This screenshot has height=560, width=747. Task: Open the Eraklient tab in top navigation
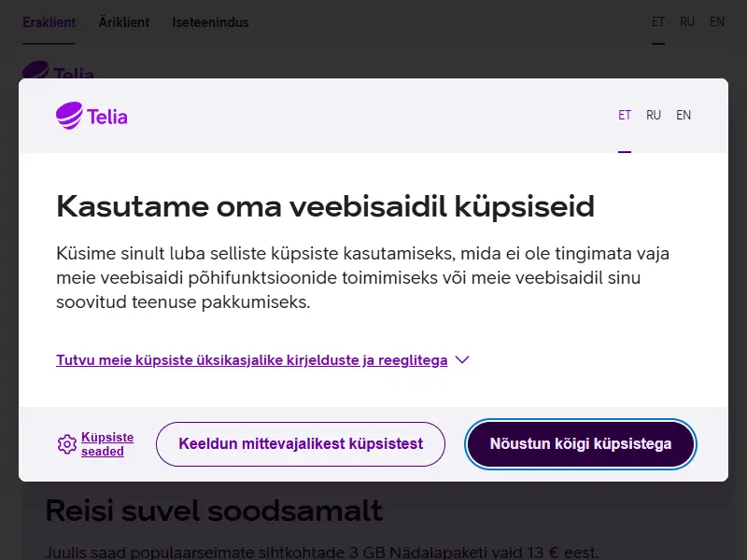(49, 22)
